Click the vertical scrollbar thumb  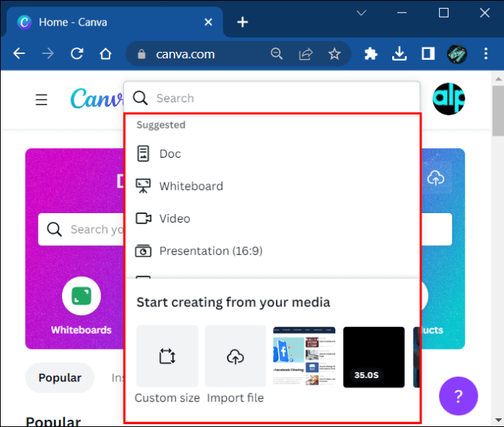tap(498, 110)
